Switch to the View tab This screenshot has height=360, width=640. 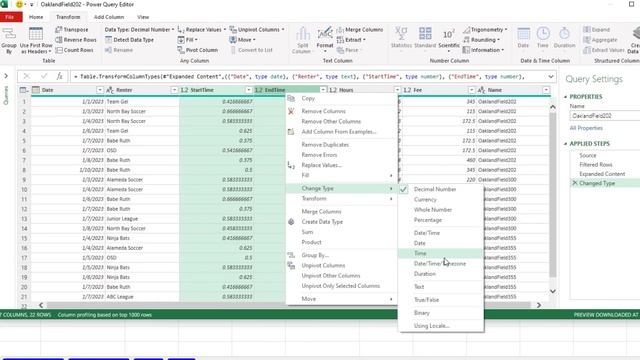pos(143,17)
